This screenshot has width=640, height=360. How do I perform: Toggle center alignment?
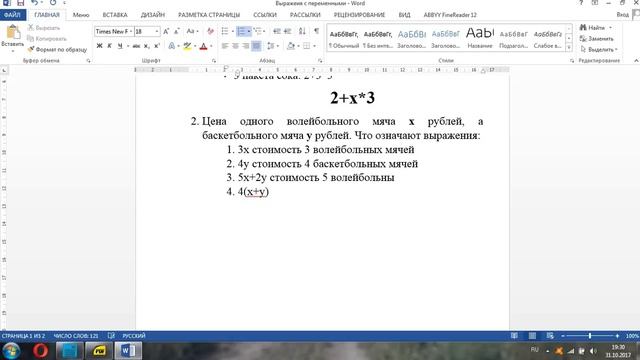click(235, 46)
